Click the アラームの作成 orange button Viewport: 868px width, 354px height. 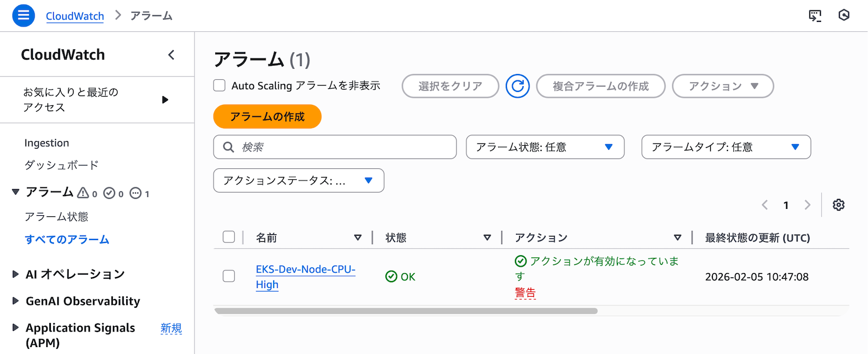(267, 117)
